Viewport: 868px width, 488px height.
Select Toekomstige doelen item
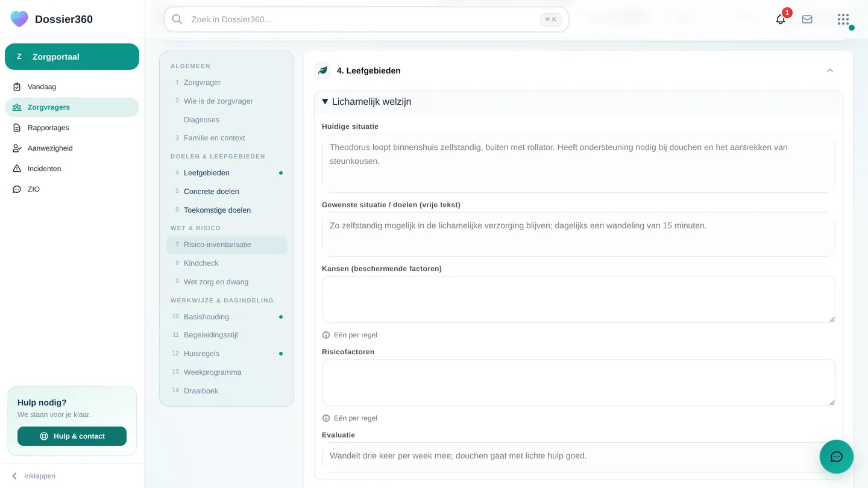[x=227, y=210]
